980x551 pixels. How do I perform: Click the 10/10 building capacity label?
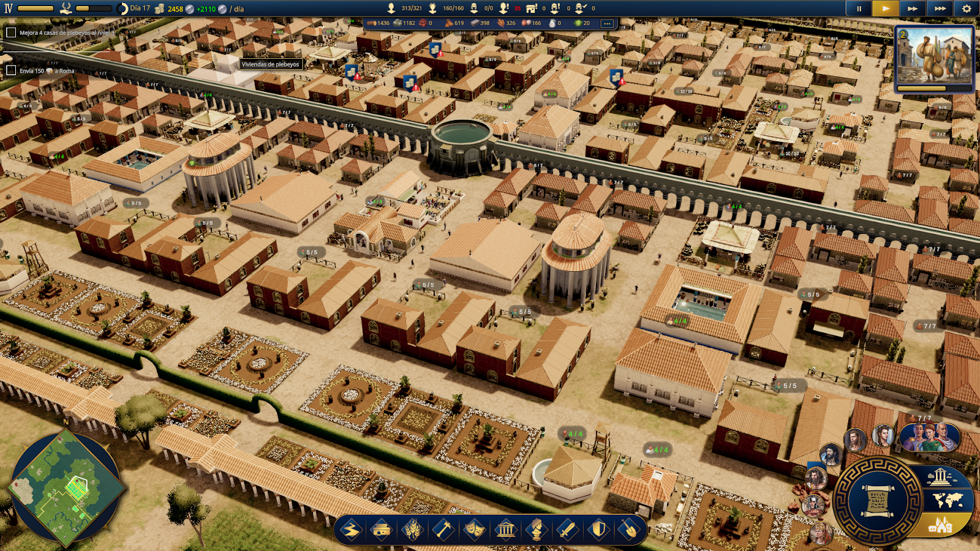coord(791,153)
